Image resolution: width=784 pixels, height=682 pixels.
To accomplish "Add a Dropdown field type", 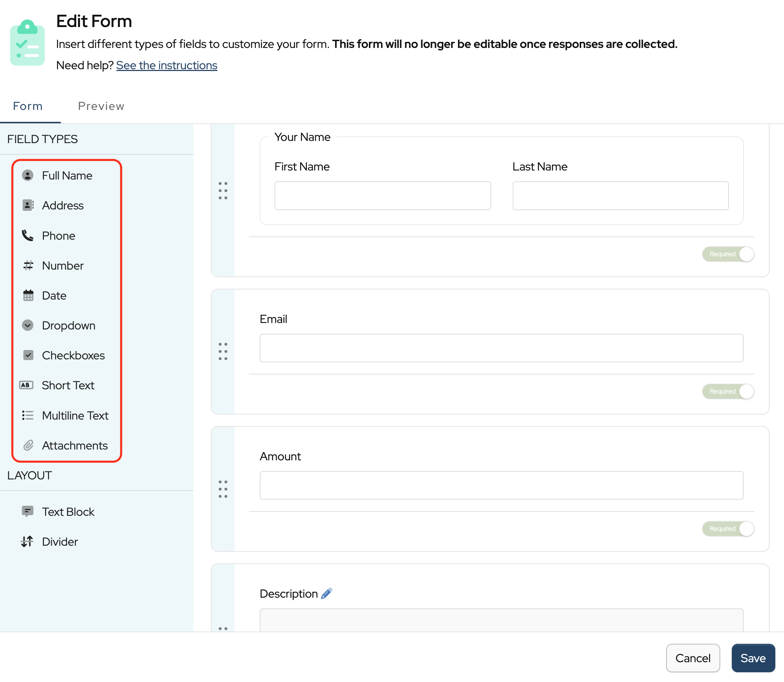I will [x=68, y=326].
